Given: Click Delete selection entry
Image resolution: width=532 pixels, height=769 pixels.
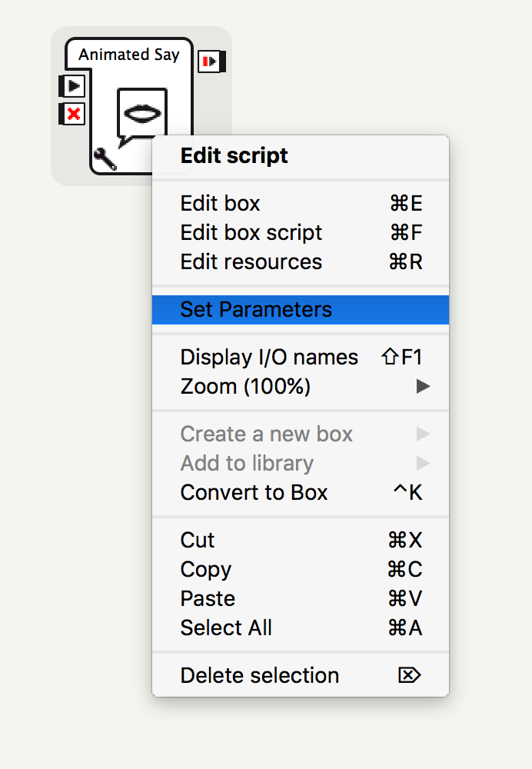Looking at the screenshot, I should pyautogui.click(x=259, y=676).
